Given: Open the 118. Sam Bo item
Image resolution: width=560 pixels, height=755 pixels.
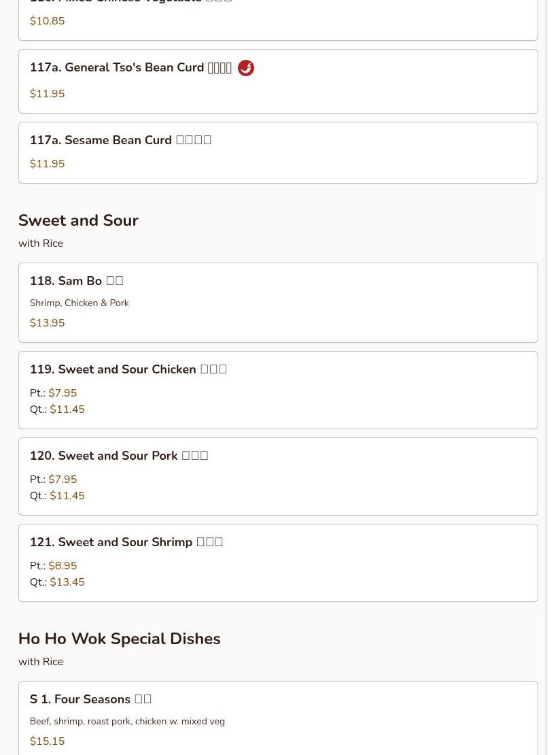Looking at the screenshot, I should click(76, 281).
